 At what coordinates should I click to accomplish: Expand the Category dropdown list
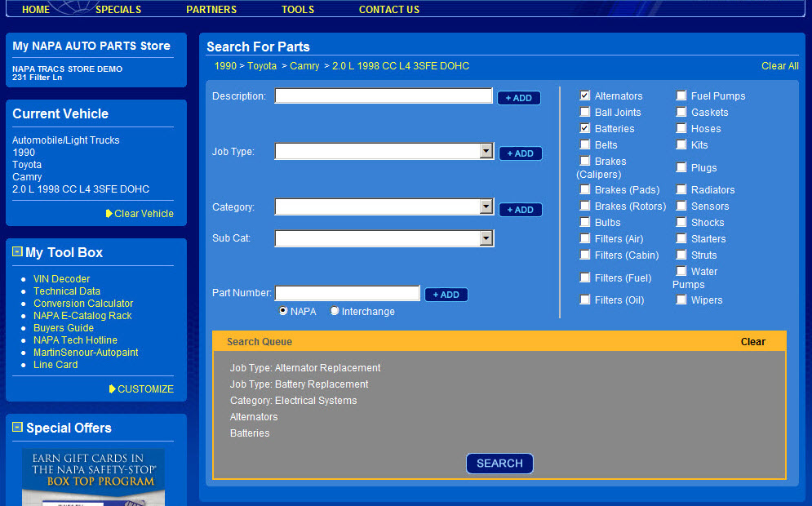(486, 207)
